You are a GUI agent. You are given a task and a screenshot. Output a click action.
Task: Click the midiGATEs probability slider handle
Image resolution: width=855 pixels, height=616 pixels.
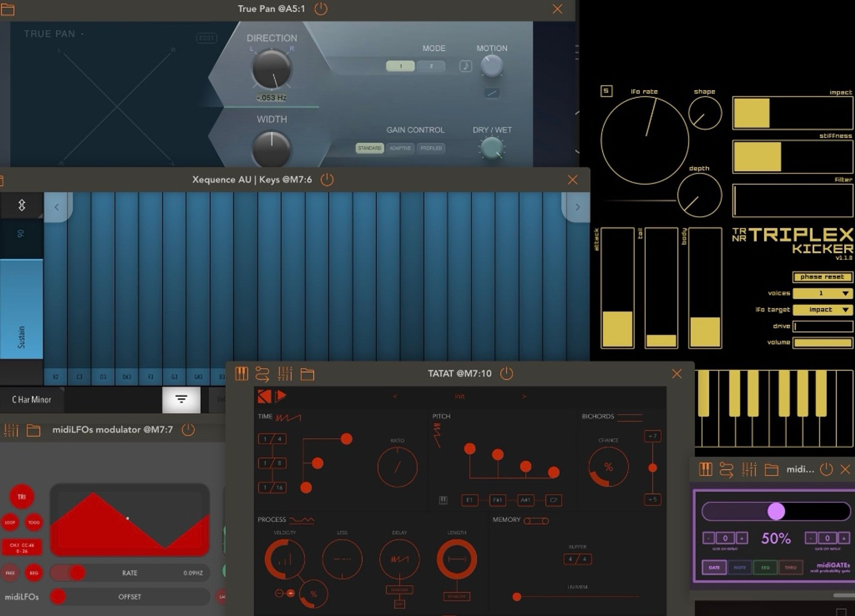coord(776,511)
